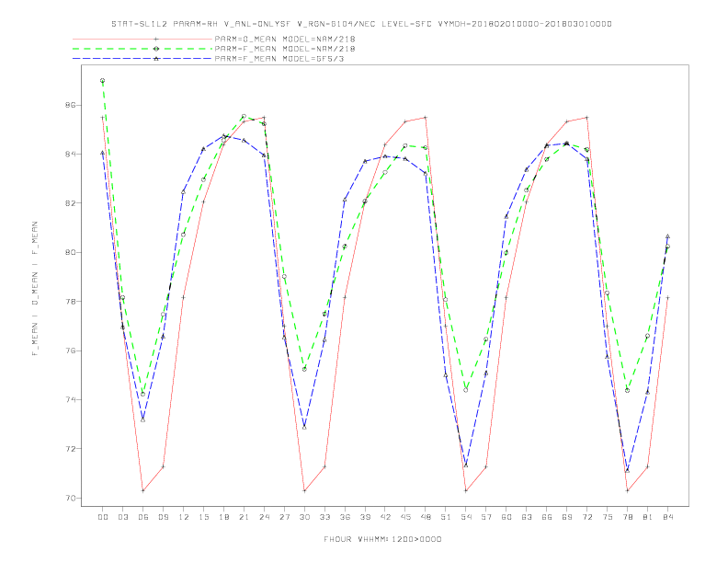The image size is (728, 563).
Task: Click red plus marker at hour 48 peak
Action: pos(426,118)
